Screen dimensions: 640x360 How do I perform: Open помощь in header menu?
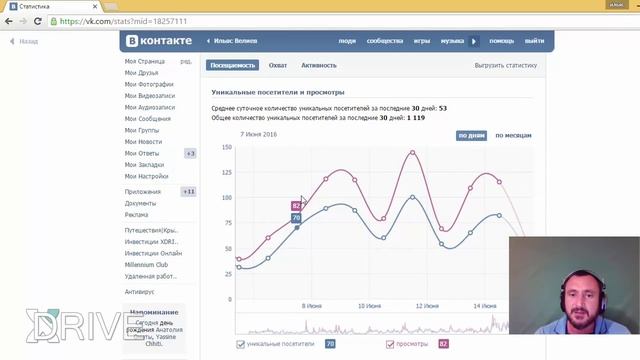pyautogui.click(x=502, y=41)
